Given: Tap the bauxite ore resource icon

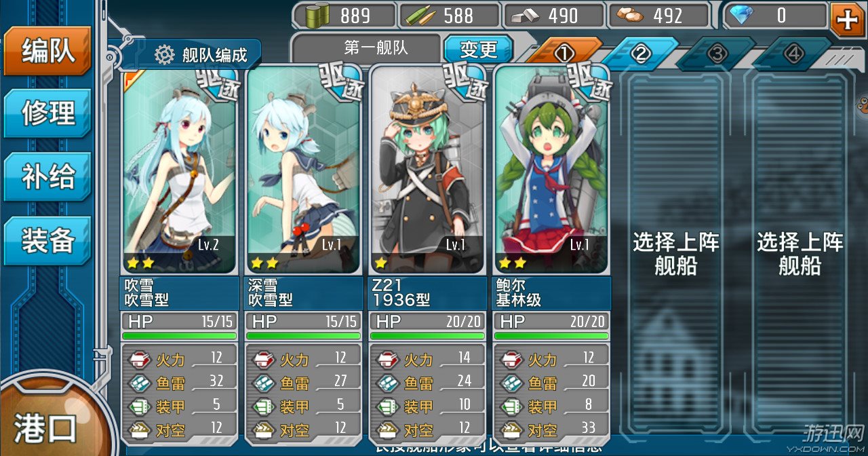Looking at the screenshot, I should pyautogui.click(x=627, y=16).
